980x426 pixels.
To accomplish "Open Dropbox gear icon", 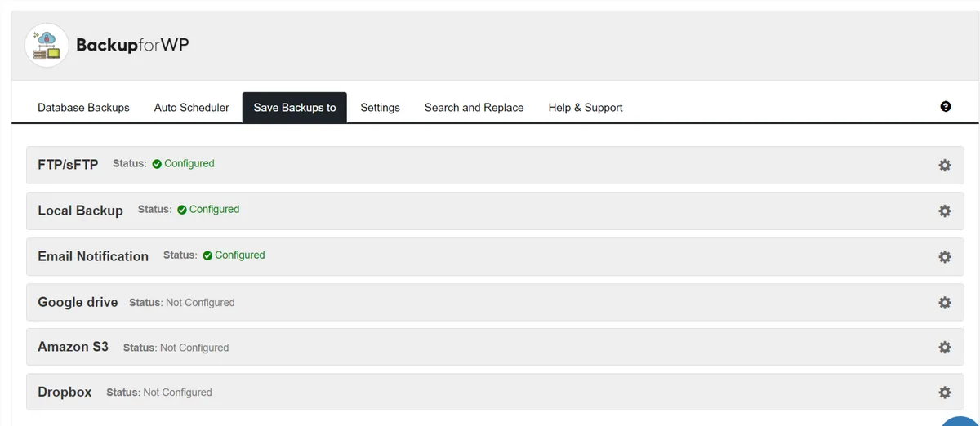I will coord(945,393).
